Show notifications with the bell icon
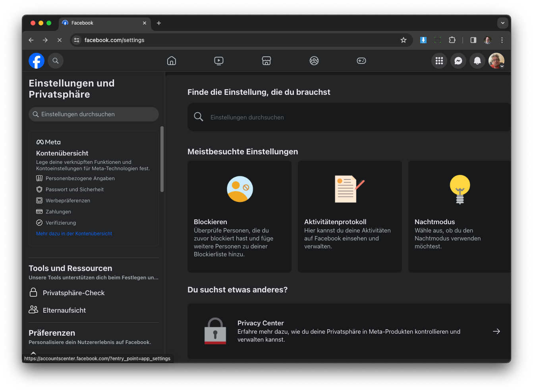The image size is (533, 392). [x=477, y=61]
